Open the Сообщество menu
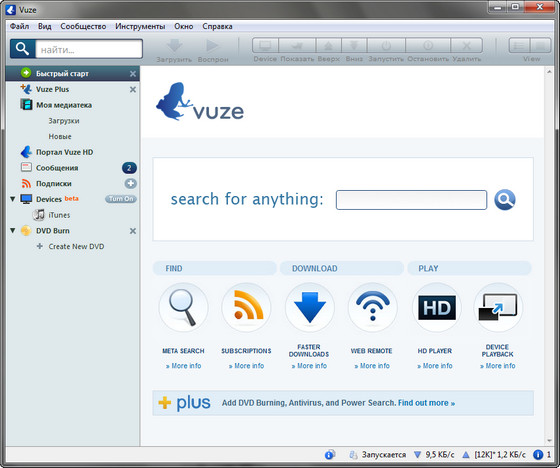 click(83, 26)
